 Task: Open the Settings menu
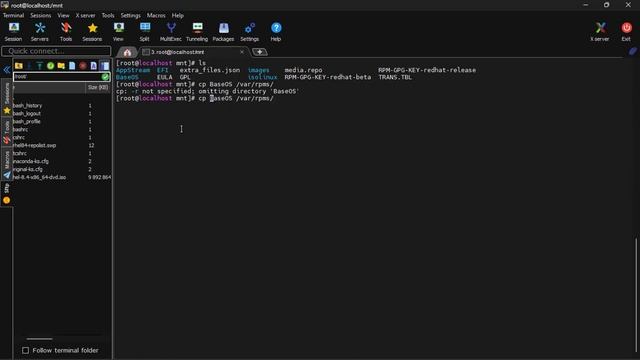tap(131, 16)
